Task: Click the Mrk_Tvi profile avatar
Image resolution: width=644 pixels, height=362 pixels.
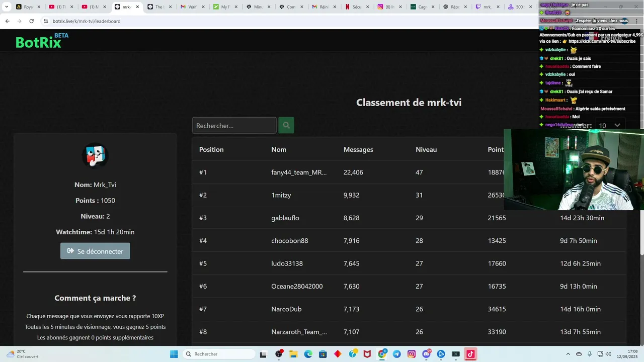Action: click(x=95, y=156)
